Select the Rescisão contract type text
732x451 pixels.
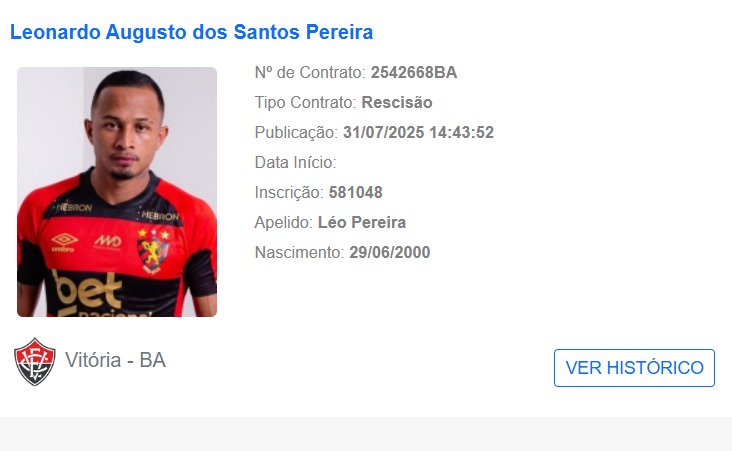(x=397, y=102)
